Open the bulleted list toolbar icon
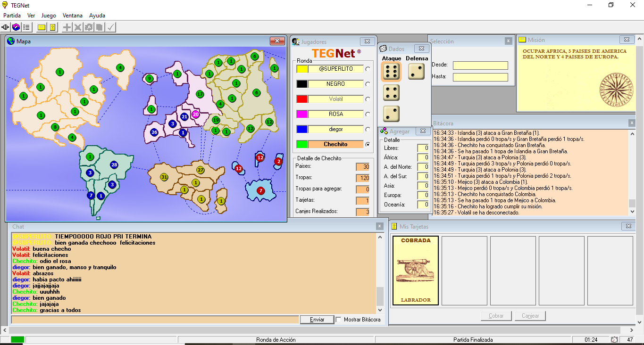 [26, 27]
